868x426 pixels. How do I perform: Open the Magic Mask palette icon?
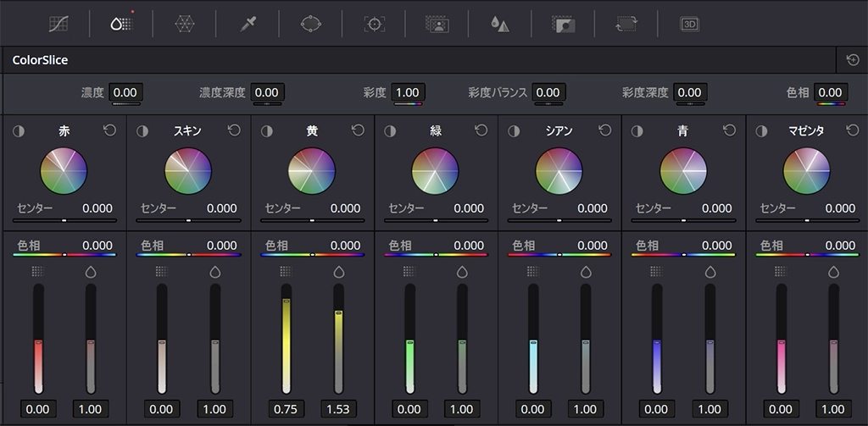[x=437, y=24]
